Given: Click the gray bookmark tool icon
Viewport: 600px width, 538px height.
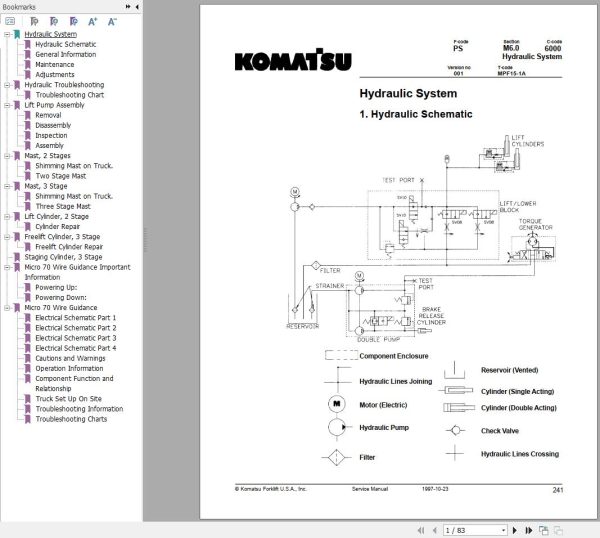Looking at the screenshot, I should click(34, 21).
